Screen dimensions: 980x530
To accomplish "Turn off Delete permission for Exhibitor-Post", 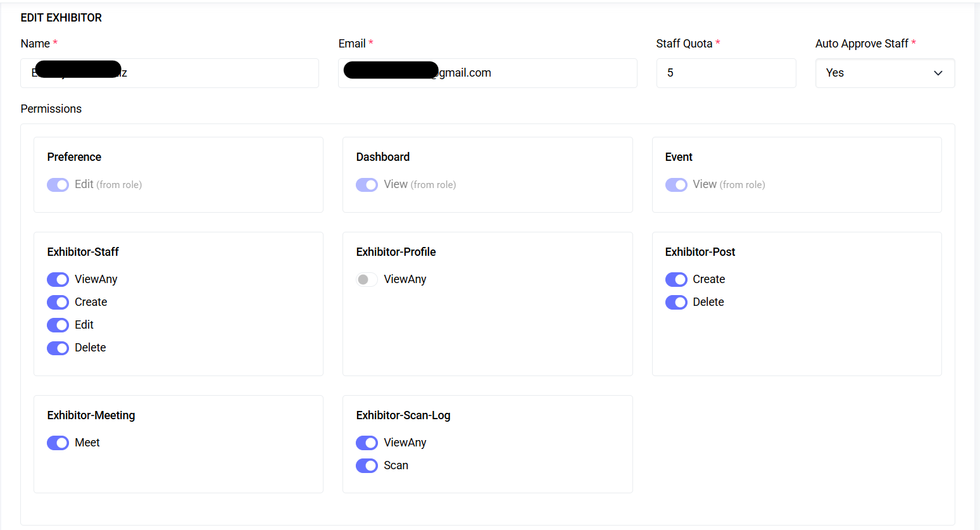I will (x=676, y=302).
